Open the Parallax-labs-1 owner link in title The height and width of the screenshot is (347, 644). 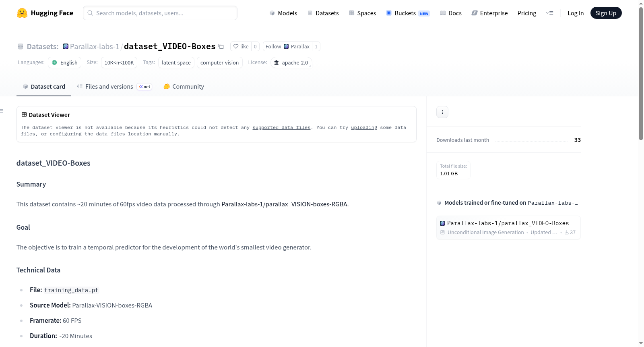(x=95, y=46)
